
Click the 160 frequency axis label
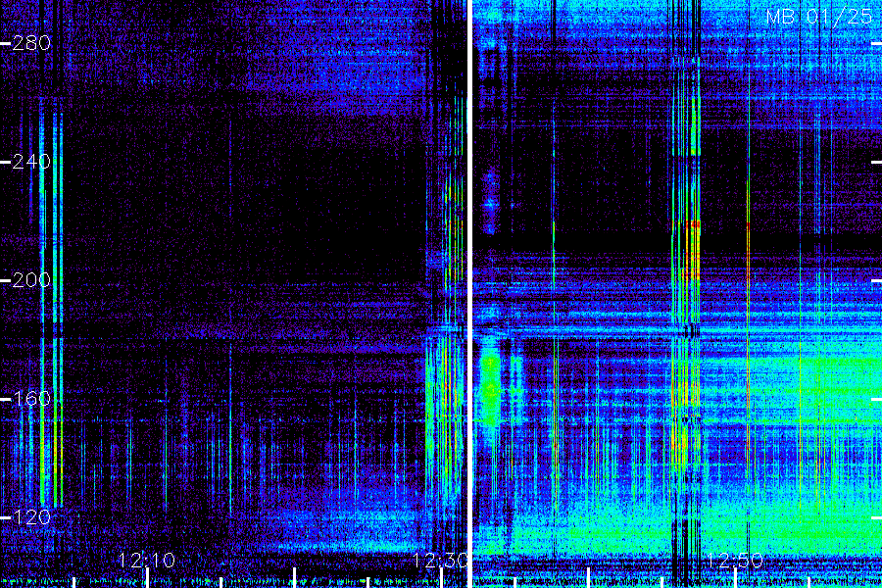point(31,399)
